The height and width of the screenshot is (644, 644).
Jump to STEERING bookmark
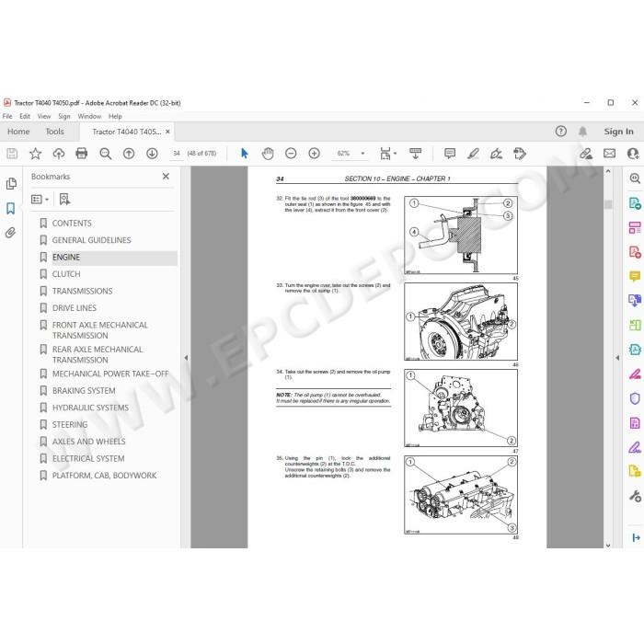(x=70, y=425)
